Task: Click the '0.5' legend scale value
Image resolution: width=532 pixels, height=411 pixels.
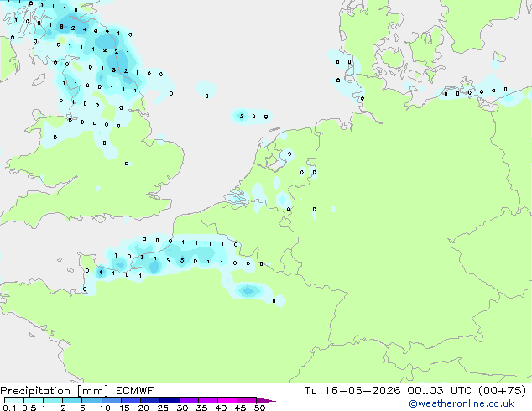Action: pos(29,408)
